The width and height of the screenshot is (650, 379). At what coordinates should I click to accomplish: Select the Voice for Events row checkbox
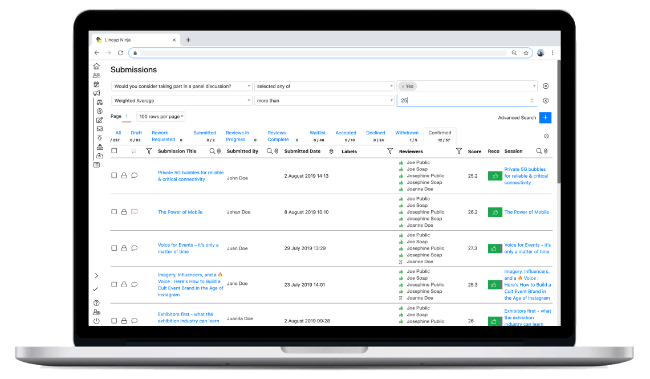[x=114, y=248]
